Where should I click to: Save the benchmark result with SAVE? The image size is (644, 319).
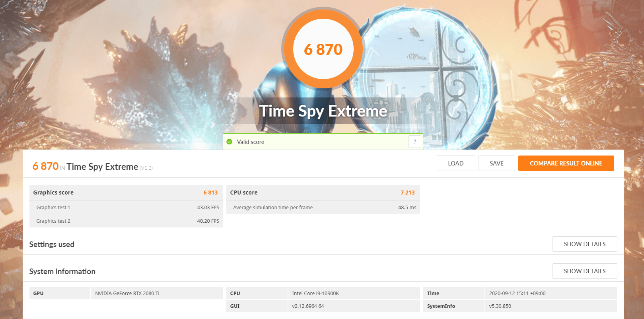[497, 163]
